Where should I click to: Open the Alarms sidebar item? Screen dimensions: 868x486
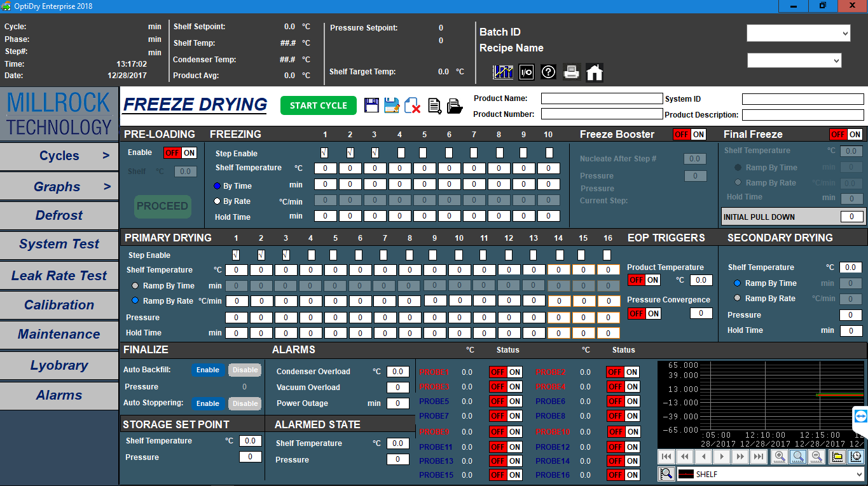[x=59, y=395]
